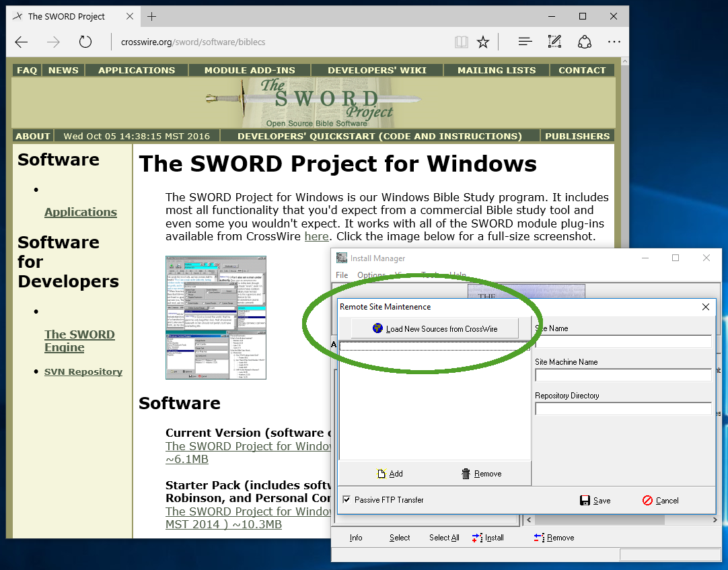Click the favorites star icon
This screenshot has height=570, width=728.
click(x=483, y=42)
